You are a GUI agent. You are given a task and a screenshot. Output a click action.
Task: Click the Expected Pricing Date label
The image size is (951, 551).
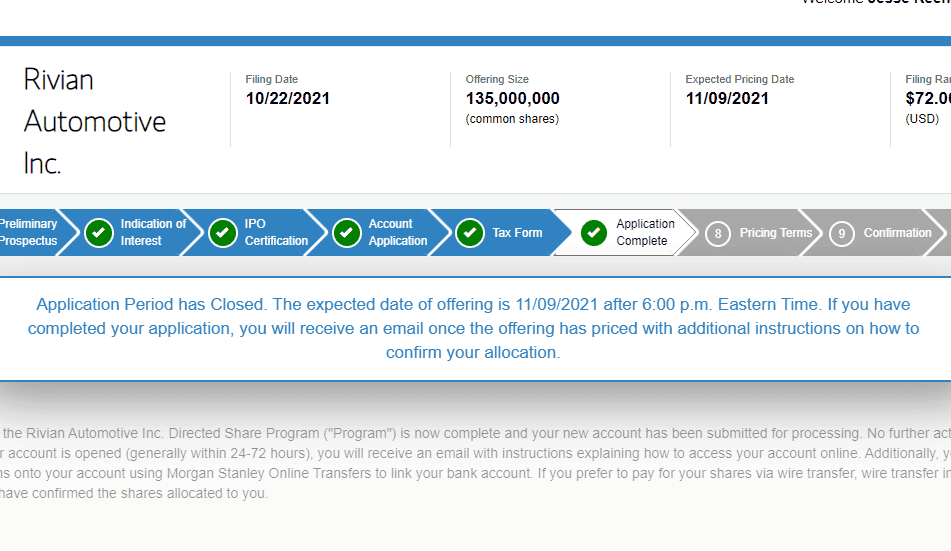click(739, 79)
